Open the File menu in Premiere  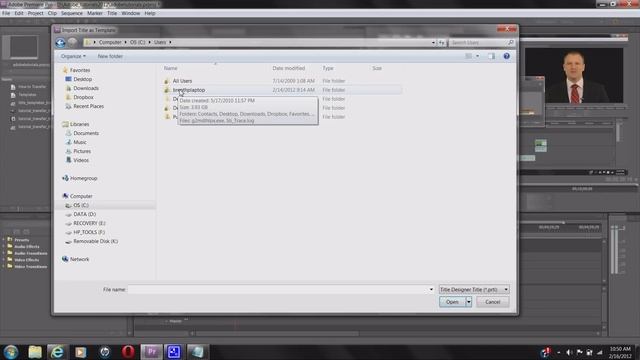(x=6, y=13)
